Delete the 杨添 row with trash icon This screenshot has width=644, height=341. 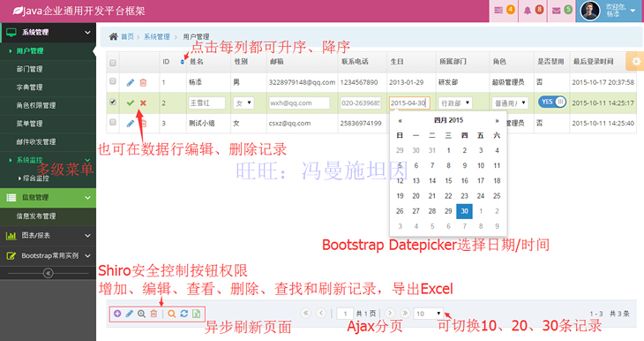coord(143,83)
